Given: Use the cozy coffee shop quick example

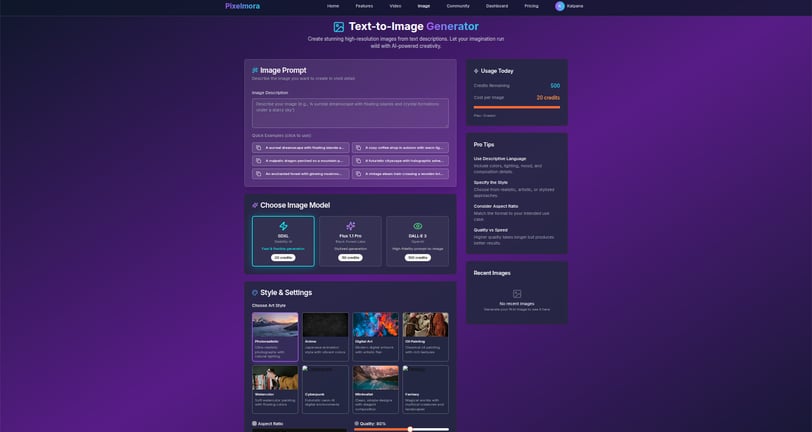Looking at the screenshot, I should [400, 148].
